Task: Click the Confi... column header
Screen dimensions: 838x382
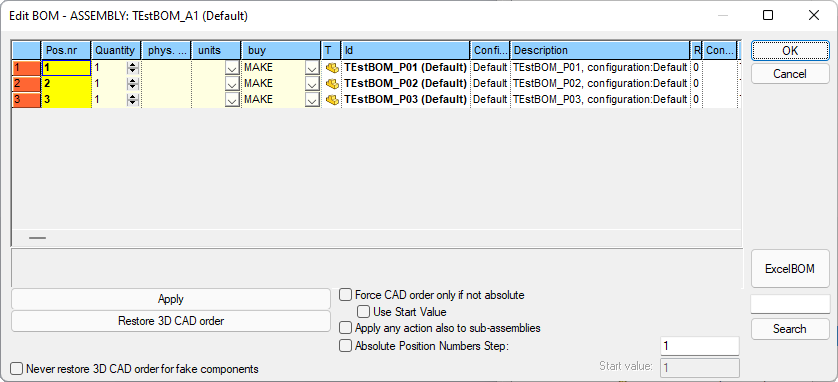Action: [490, 51]
